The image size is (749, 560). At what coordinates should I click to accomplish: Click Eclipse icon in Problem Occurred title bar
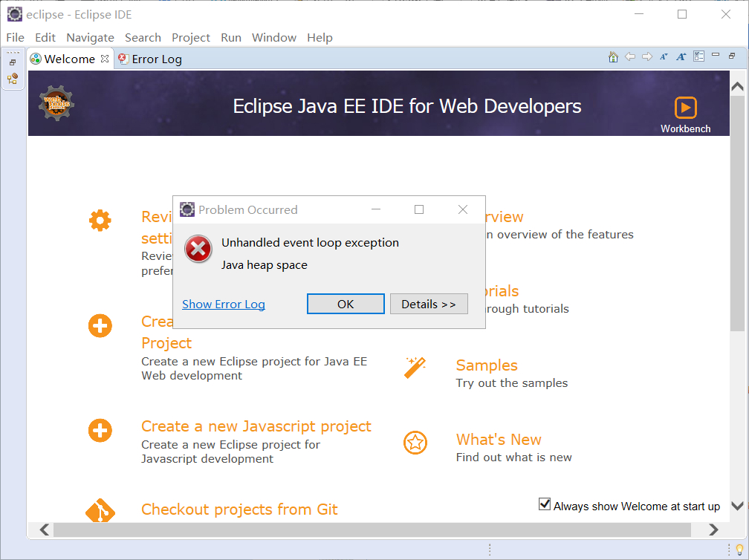187,209
